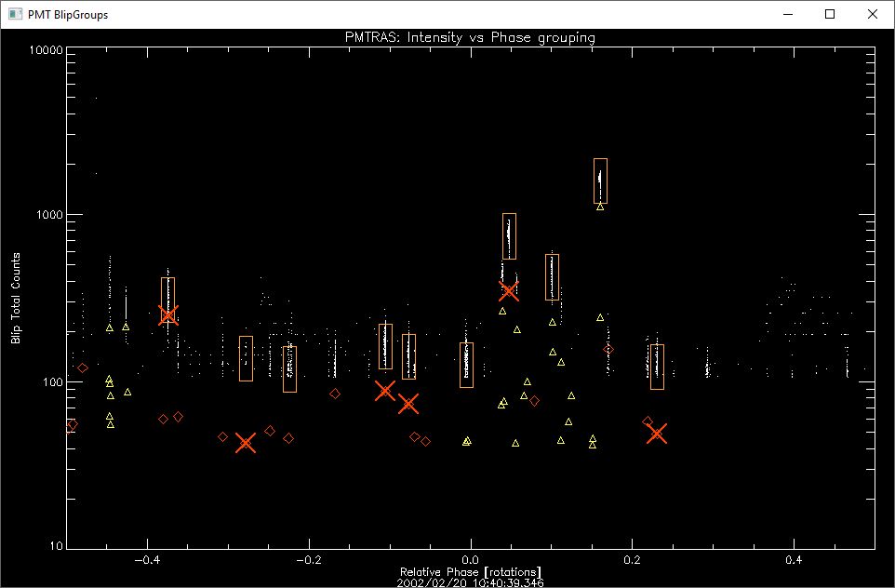Select the red diamond at phase 0.17
Image resolution: width=895 pixels, height=588 pixels.
(x=608, y=350)
